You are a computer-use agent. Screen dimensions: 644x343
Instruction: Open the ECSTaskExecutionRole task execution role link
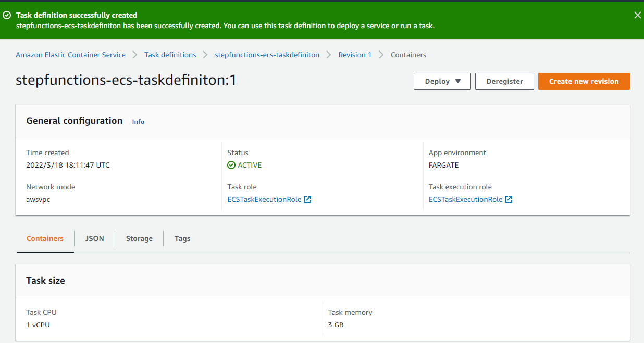tap(466, 199)
